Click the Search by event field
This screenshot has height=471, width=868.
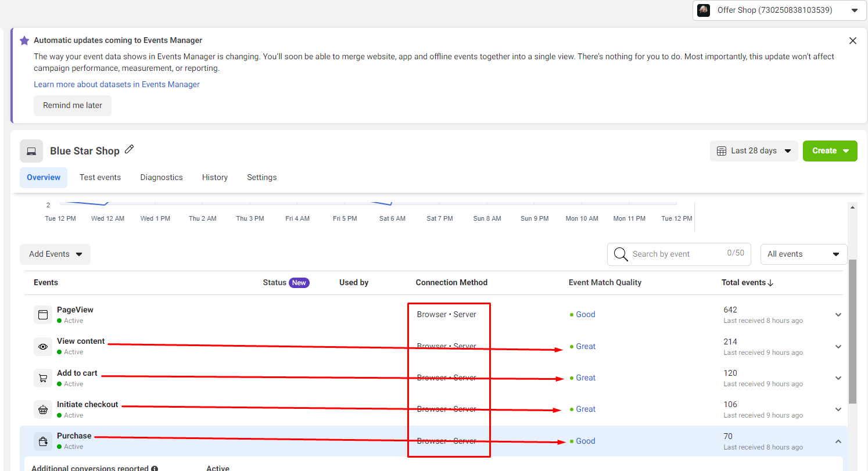(x=674, y=254)
